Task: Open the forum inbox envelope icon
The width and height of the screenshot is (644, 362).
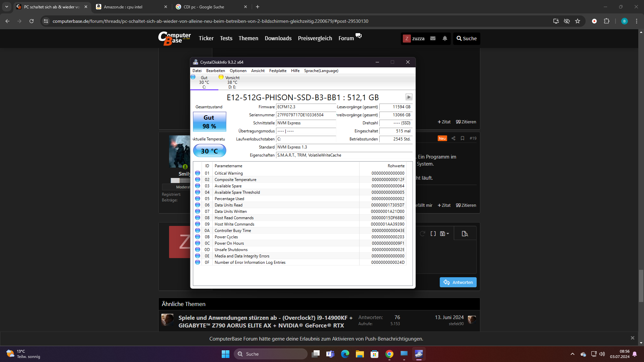Action: pyautogui.click(x=433, y=39)
